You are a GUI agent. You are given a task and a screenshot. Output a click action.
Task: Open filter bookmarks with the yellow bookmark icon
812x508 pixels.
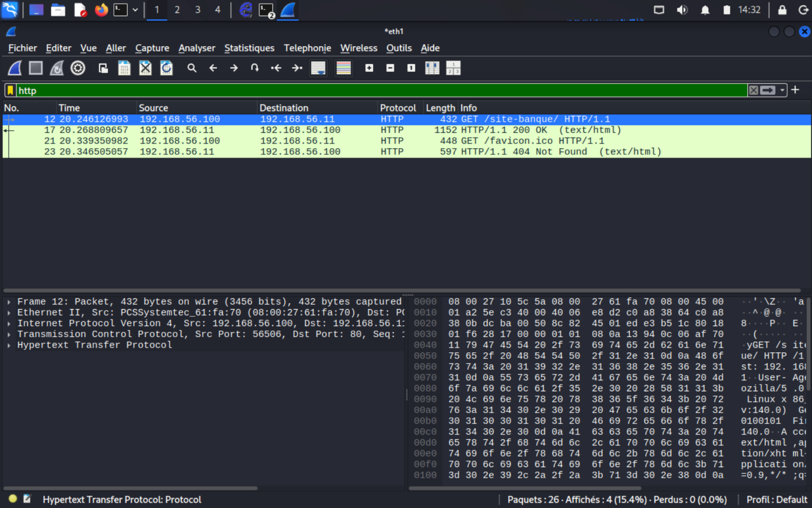pos(9,90)
